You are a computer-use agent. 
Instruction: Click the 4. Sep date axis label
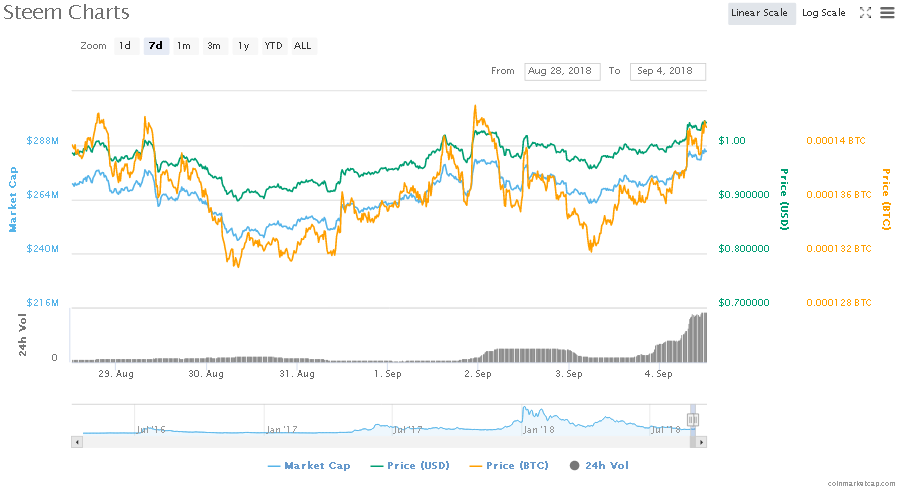pyautogui.click(x=658, y=374)
